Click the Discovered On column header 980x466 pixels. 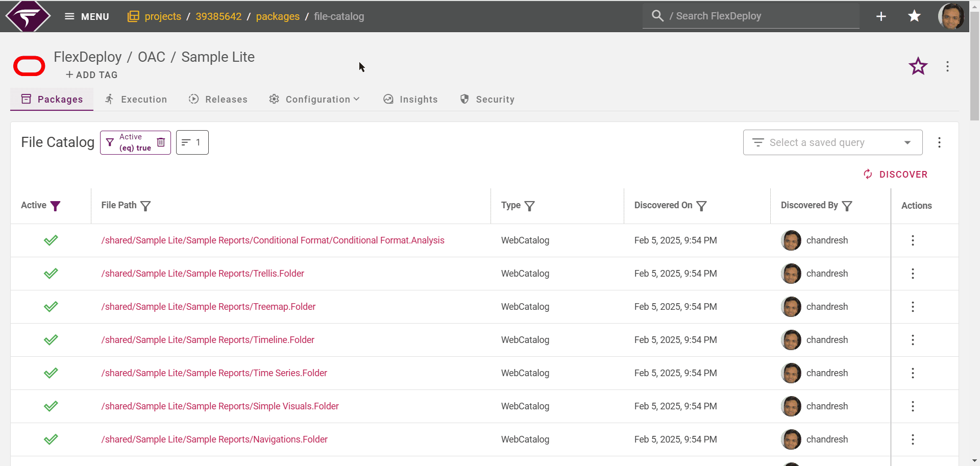click(x=663, y=205)
